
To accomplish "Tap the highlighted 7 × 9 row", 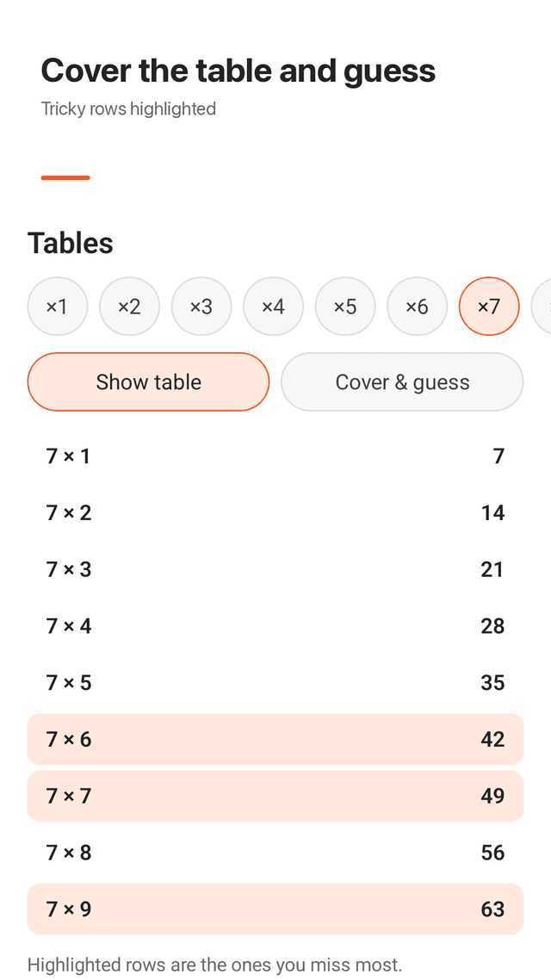I will [275, 909].
